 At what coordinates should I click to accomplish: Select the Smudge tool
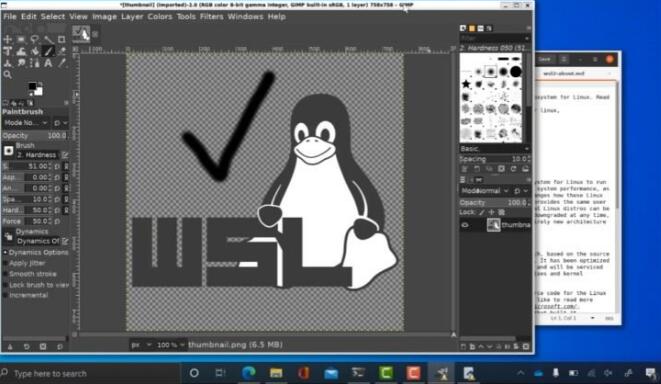pos(21,63)
